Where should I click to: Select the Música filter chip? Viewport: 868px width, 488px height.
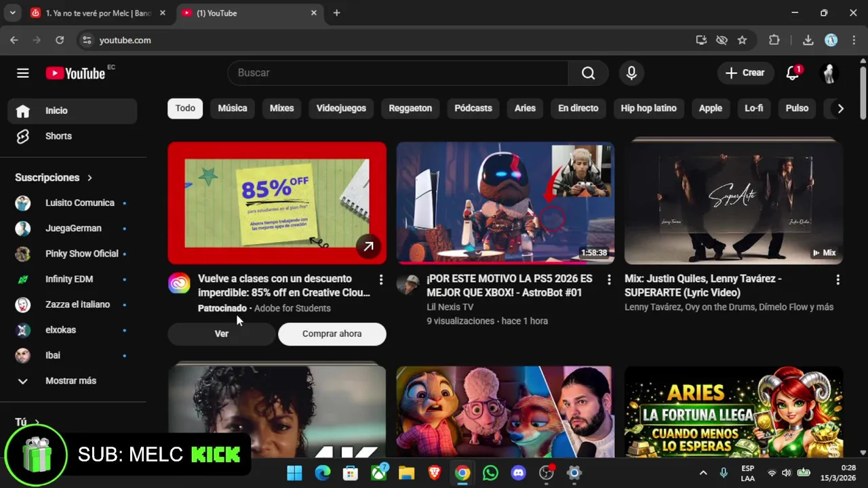click(x=233, y=108)
